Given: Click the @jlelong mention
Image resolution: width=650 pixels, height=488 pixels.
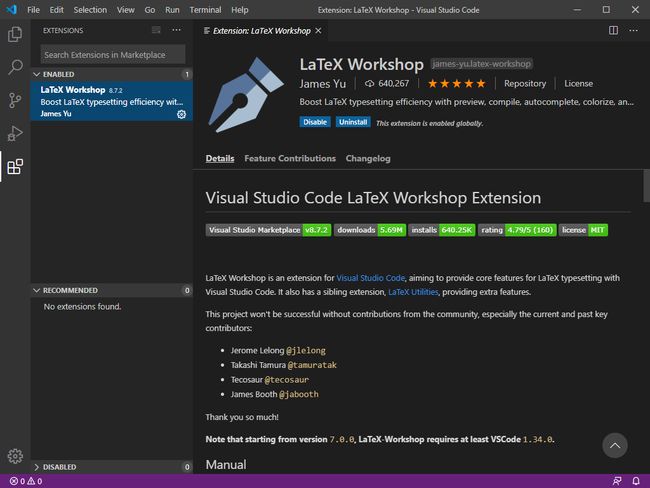Looking at the screenshot, I should [306, 350].
